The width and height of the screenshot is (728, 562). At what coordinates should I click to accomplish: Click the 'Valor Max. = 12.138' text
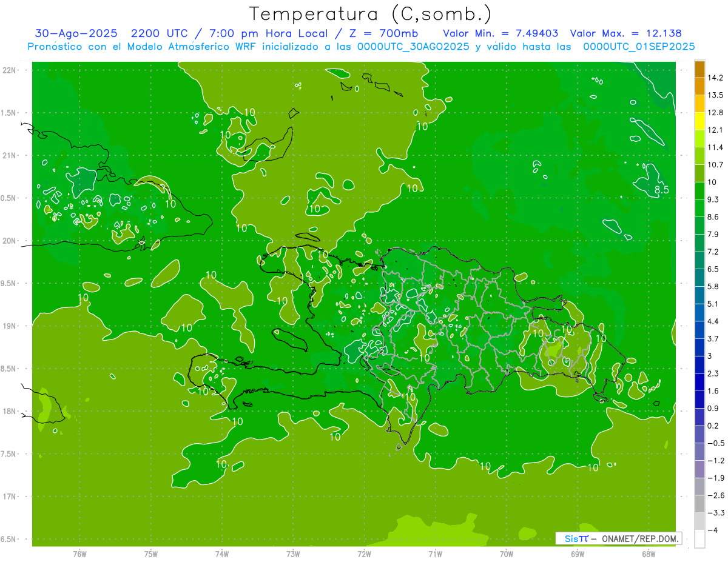pyautogui.click(x=627, y=33)
